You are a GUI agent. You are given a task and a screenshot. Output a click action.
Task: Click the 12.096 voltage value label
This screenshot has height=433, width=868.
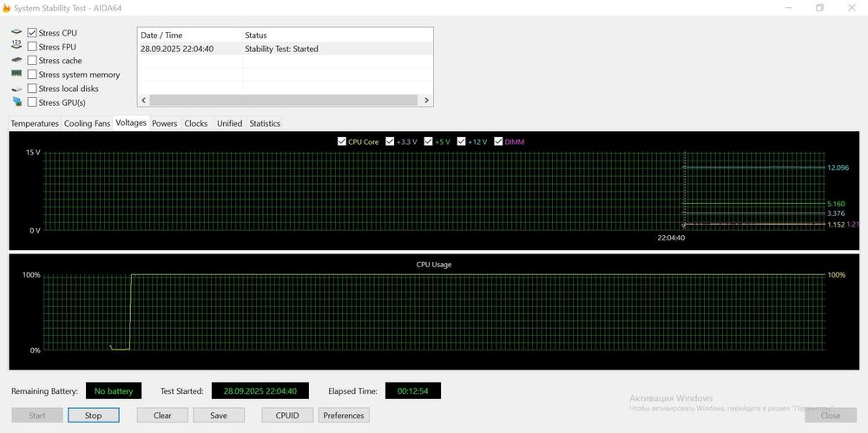point(838,167)
